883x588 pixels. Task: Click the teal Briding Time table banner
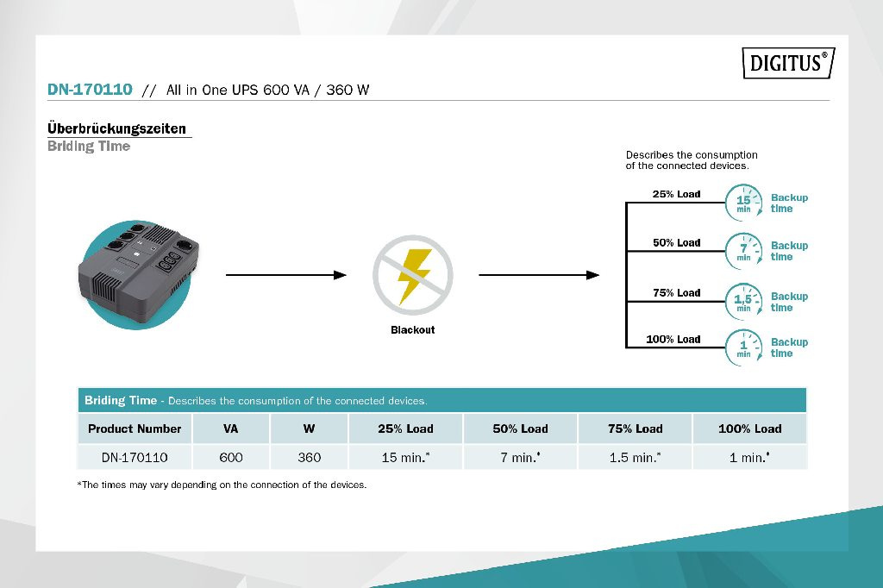point(441,401)
